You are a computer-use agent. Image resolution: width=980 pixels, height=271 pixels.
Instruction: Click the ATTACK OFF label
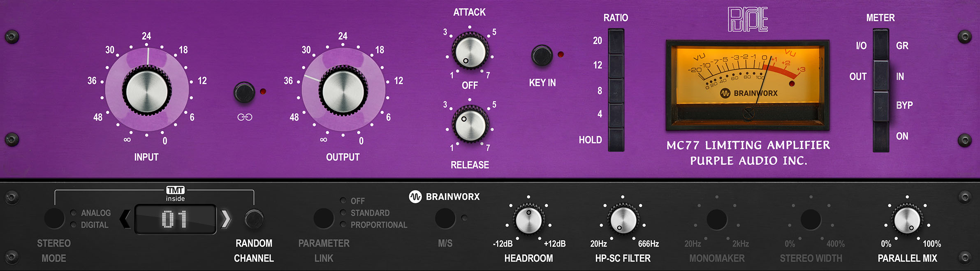pyautogui.click(x=470, y=86)
